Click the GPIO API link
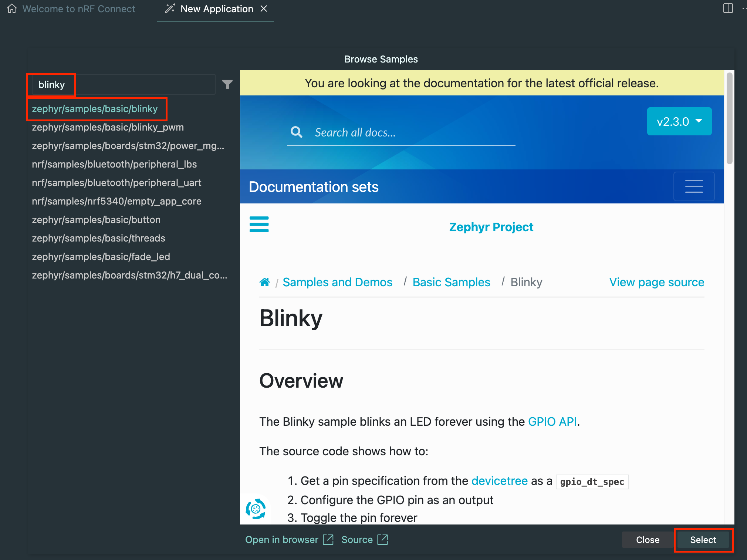747x560 pixels. point(552,422)
